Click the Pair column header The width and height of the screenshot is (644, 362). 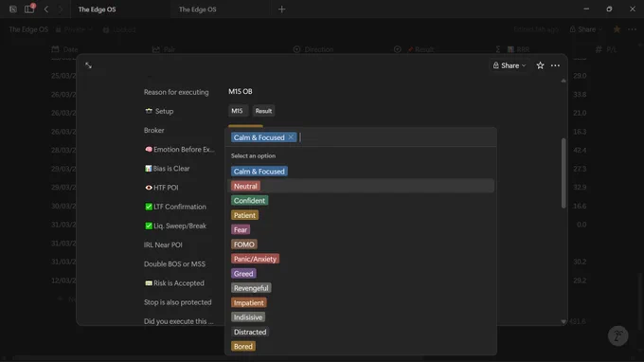point(164,49)
